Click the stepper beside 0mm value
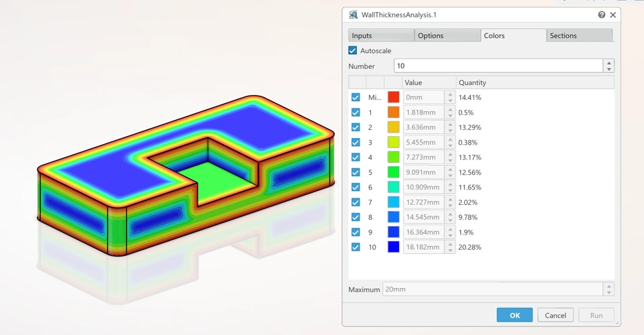Image resolution: width=644 pixels, height=335 pixels. 450,97
